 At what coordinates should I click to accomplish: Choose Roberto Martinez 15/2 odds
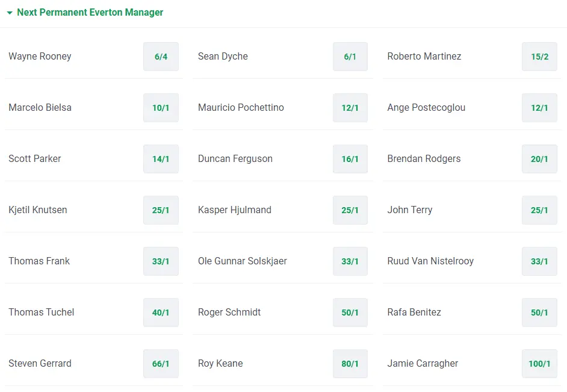tap(539, 57)
